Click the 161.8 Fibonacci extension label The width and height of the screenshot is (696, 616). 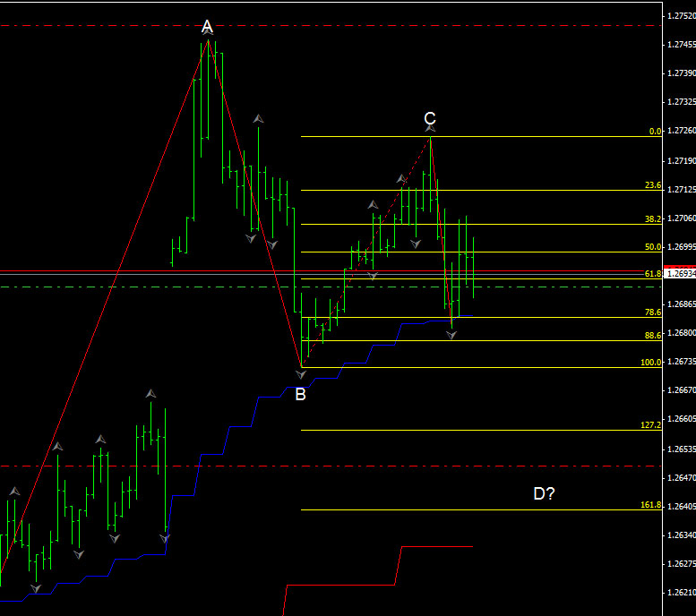(x=651, y=505)
